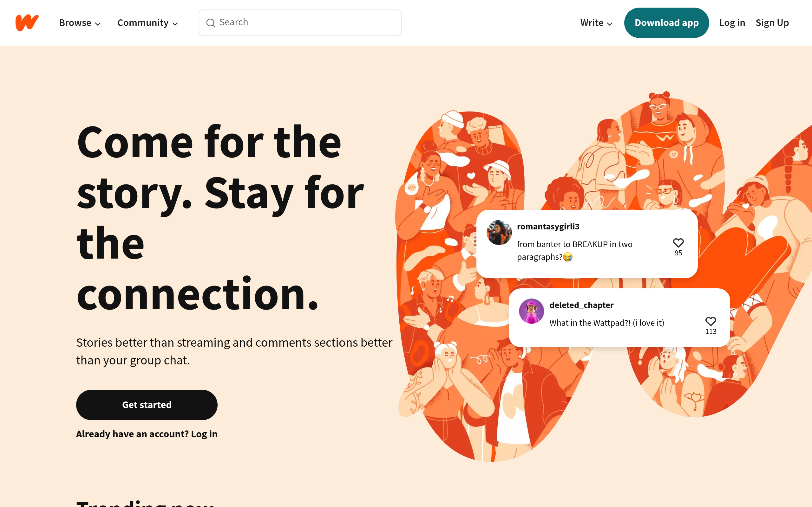Click Log in in the top navigation
This screenshot has height=507, width=812.
[732, 23]
